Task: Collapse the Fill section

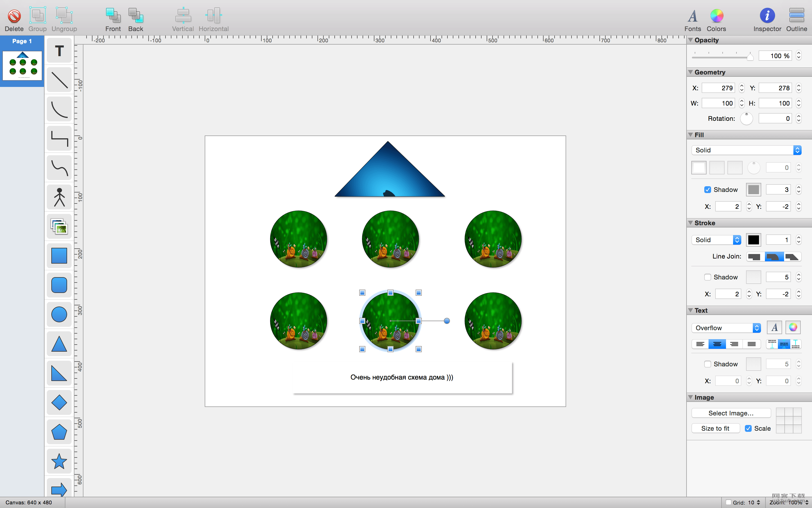Action: click(x=690, y=135)
